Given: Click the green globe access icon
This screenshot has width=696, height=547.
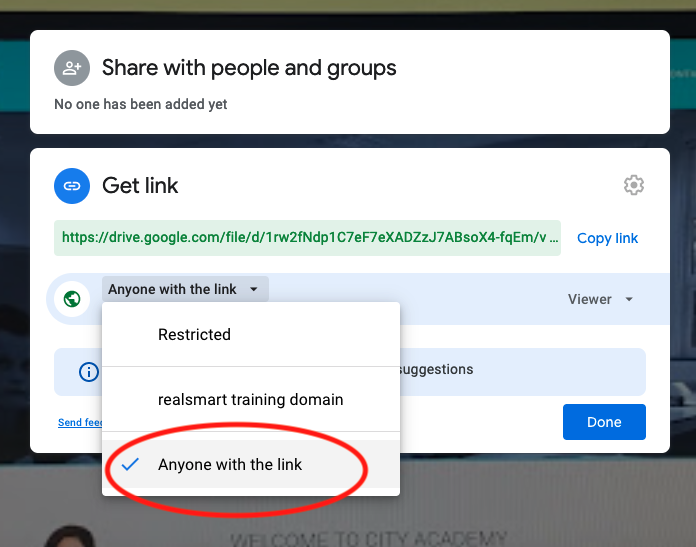Looking at the screenshot, I should coord(72,299).
